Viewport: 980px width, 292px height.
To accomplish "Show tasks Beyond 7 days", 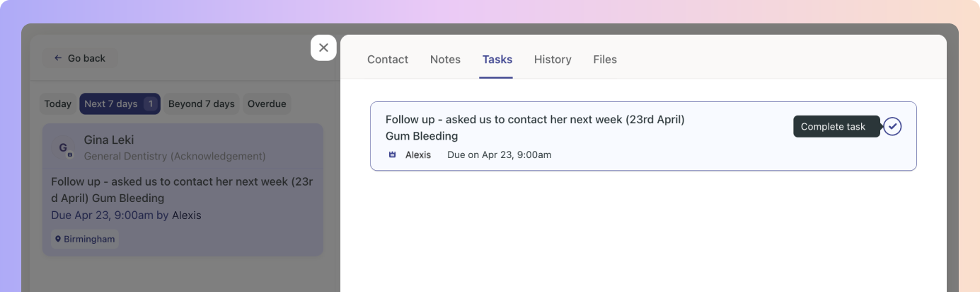I will pyautogui.click(x=201, y=104).
